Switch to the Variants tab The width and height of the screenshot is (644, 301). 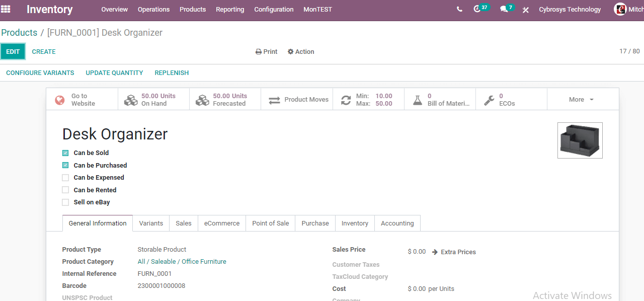[x=151, y=223]
